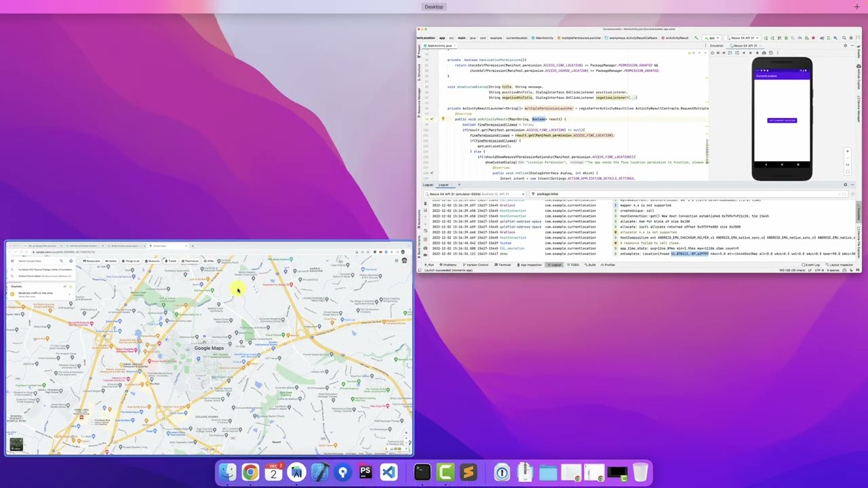Zoom in the emulator view with plus
The image size is (868, 488).
tap(847, 152)
